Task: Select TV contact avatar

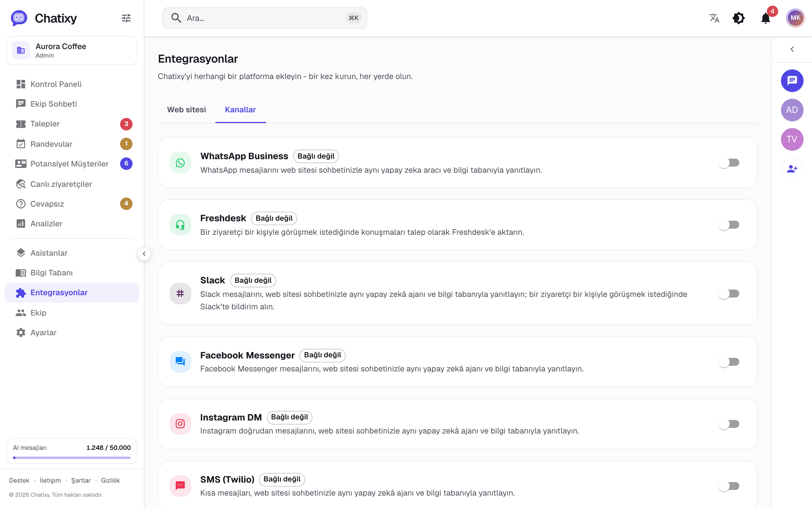Action: (792, 139)
